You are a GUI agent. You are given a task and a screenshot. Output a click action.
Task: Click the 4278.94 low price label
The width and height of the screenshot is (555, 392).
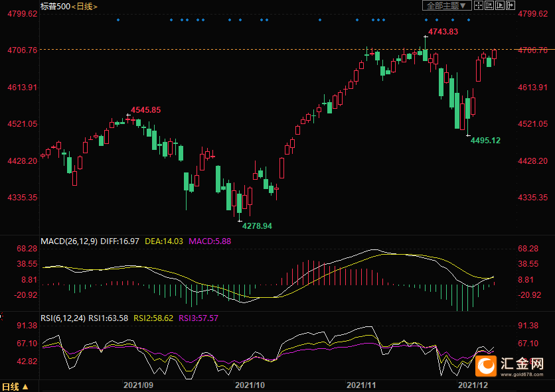pos(257,226)
